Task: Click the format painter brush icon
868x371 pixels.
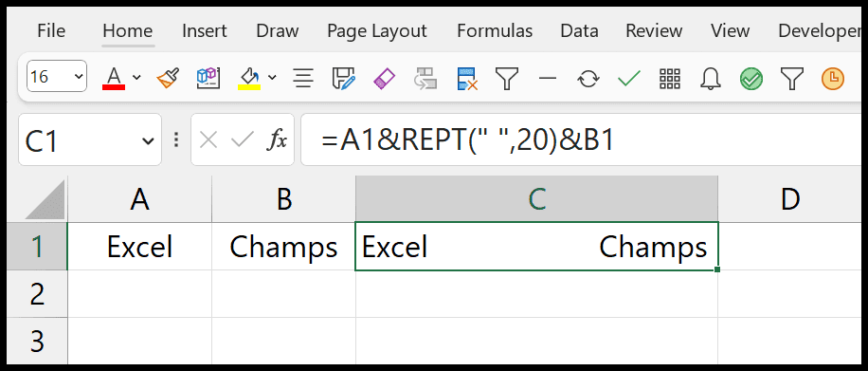Action: (168, 78)
